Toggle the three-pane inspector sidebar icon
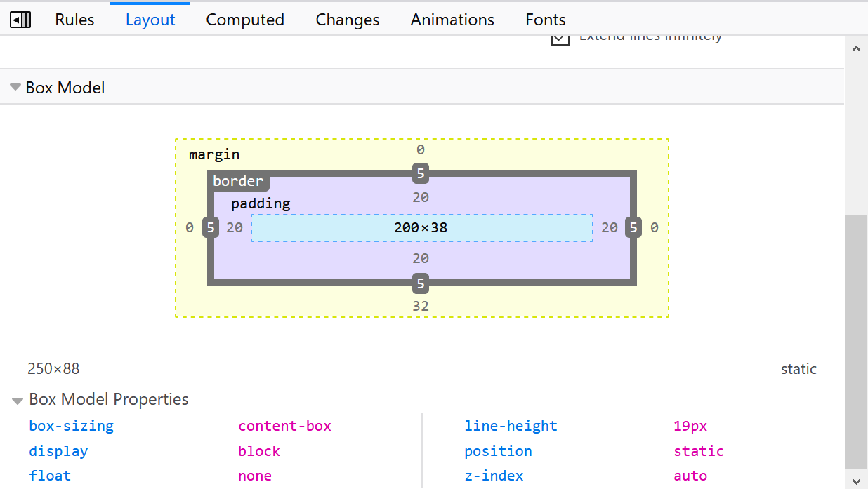Screen dimensions: 868x489 click(20, 20)
